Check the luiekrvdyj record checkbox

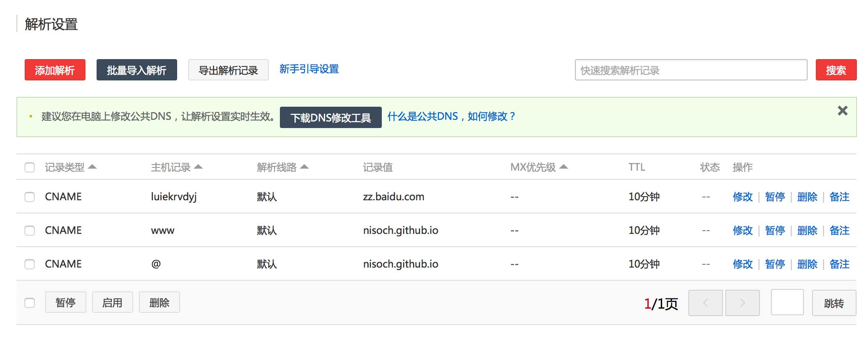pyautogui.click(x=30, y=197)
